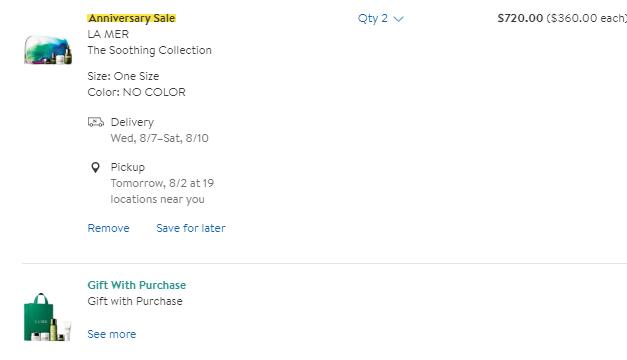Open the La Mer Soothing Collection thumbnail
Image resolution: width=627 pixels, height=360 pixels.
click(x=48, y=50)
